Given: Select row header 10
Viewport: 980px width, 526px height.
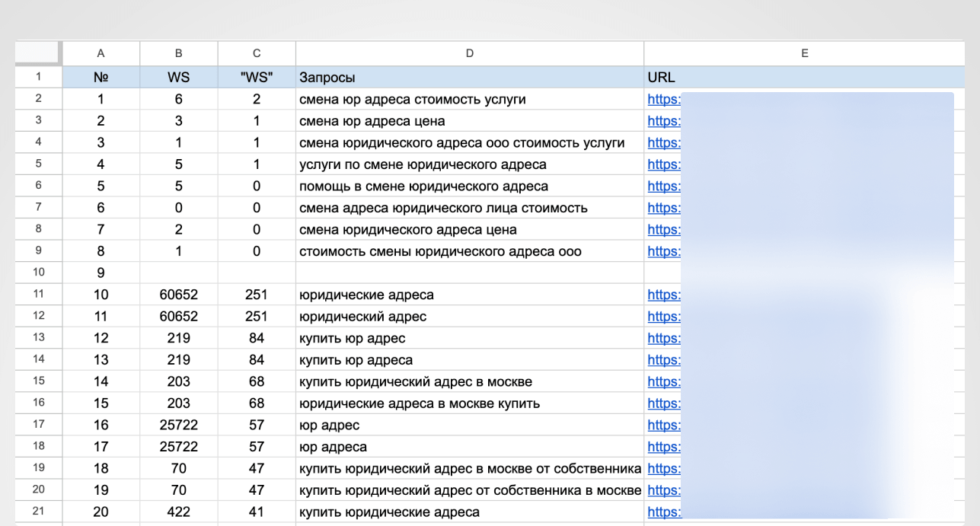Looking at the screenshot, I should click(37, 272).
